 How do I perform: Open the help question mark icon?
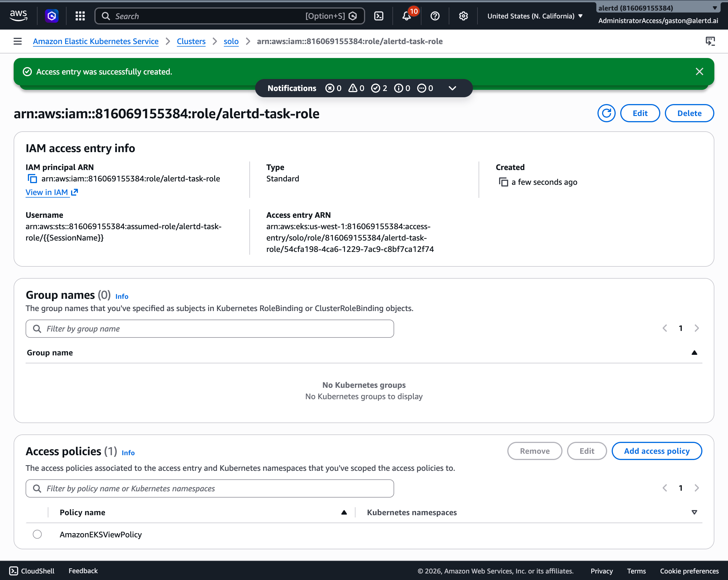click(x=435, y=16)
